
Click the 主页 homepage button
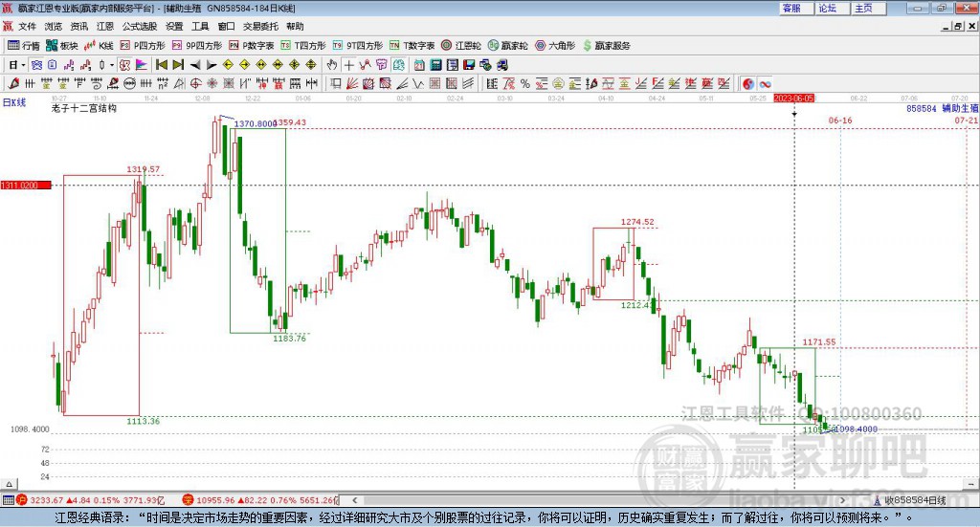pyautogui.click(x=868, y=8)
